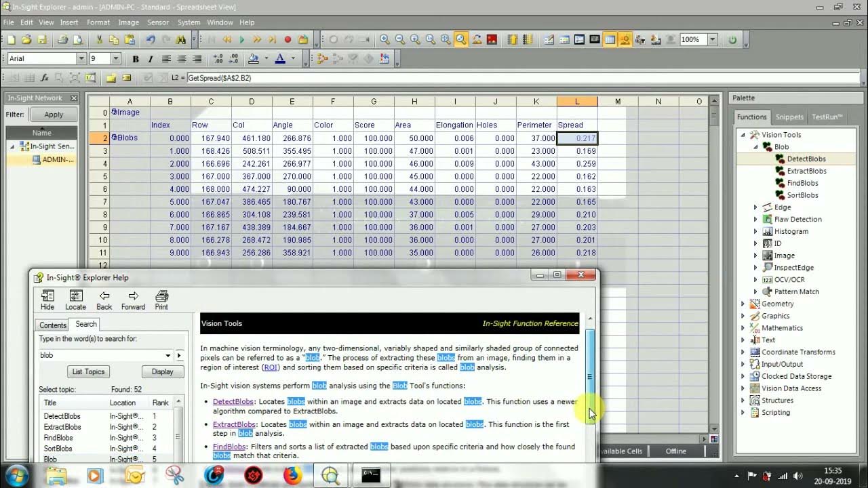Toggle Bold formatting
Viewport: 868px width, 488px height.
pyautogui.click(x=136, y=59)
